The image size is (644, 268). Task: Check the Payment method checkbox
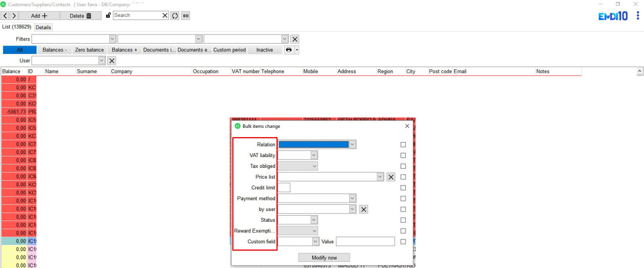403,199
